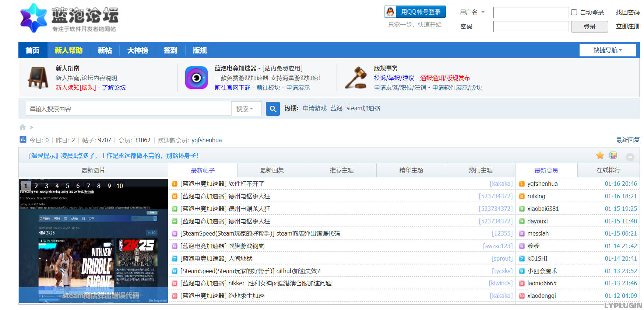
Task: Click rank 6 icon beside 战旗游戏钢岚
Action: [175, 246]
